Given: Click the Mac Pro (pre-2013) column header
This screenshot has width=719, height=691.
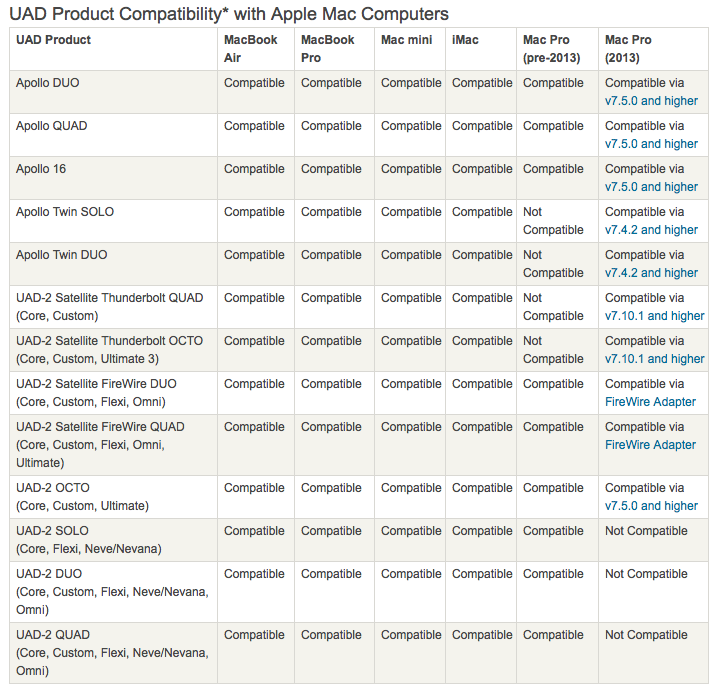Looking at the screenshot, I should click(x=552, y=49).
